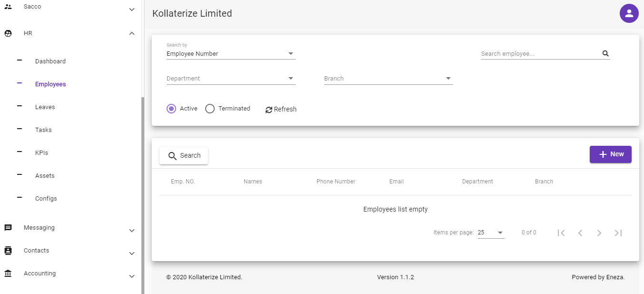Viewport: 644px width, 294px height.
Task: Open the KPIs menu item
Action: click(41, 153)
